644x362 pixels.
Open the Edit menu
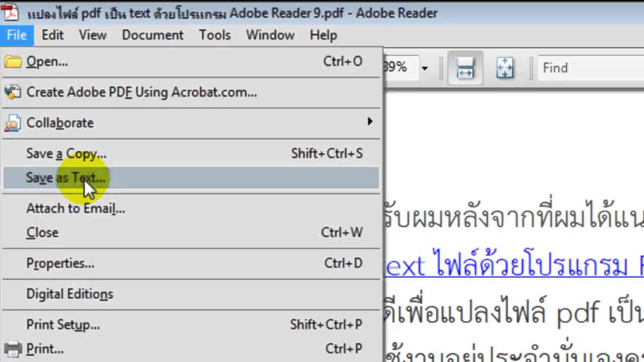click(x=52, y=35)
